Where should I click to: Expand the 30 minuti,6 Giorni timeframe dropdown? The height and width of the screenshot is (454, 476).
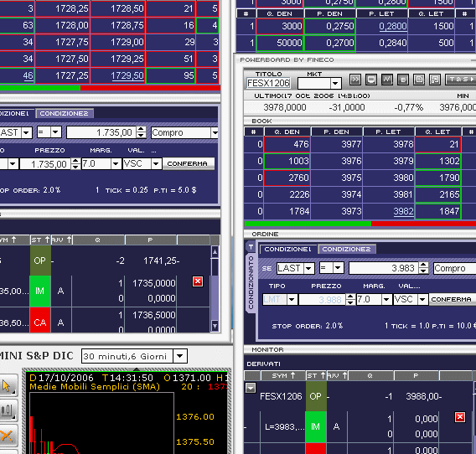179,356
